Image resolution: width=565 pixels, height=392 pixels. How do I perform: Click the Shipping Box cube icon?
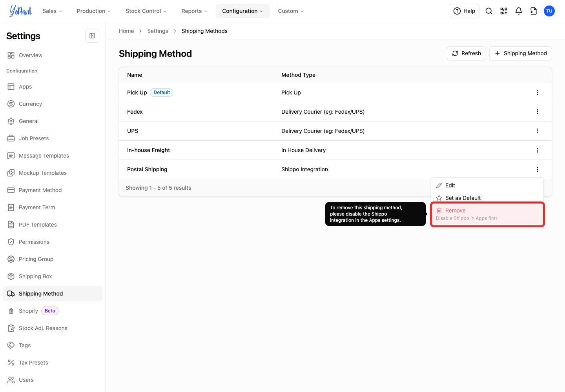coord(11,276)
